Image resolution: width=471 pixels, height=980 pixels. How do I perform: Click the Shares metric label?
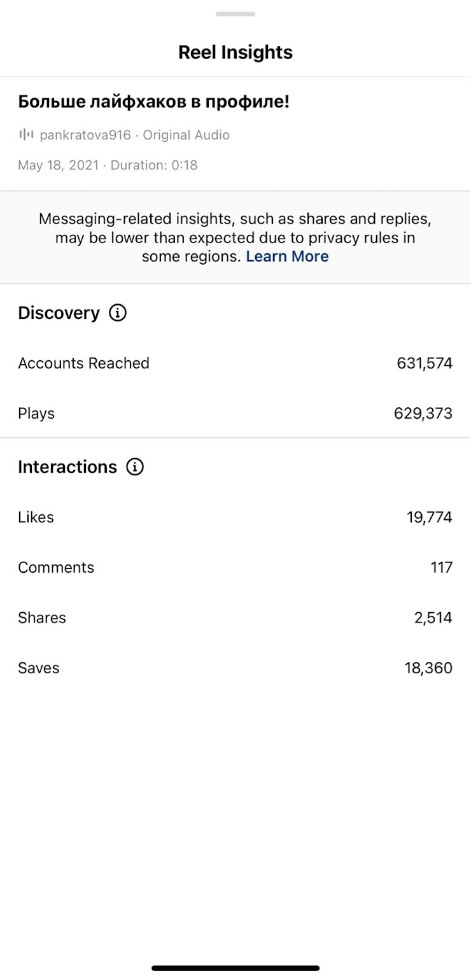click(42, 618)
